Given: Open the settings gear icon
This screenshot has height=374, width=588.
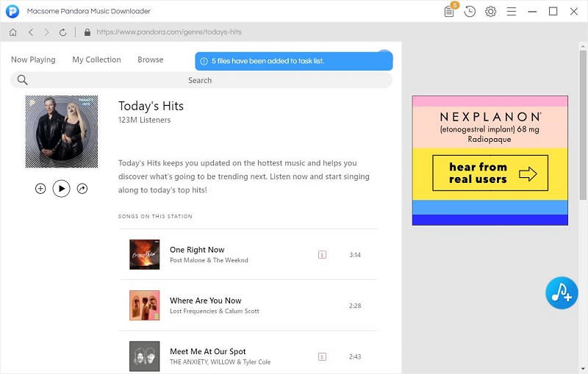Looking at the screenshot, I should click(x=490, y=12).
